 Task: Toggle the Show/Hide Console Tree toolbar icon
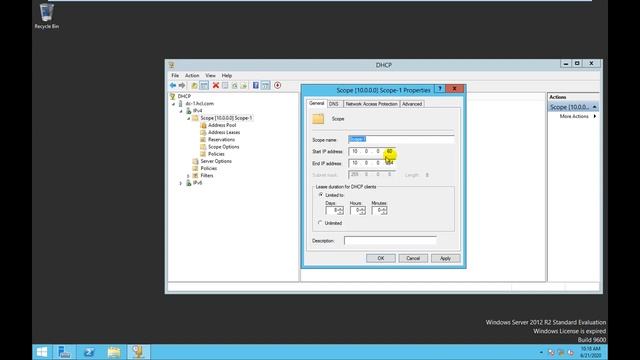click(204, 85)
